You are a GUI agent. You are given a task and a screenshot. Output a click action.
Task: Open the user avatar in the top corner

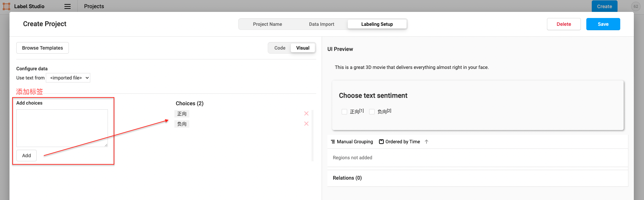click(x=636, y=6)
